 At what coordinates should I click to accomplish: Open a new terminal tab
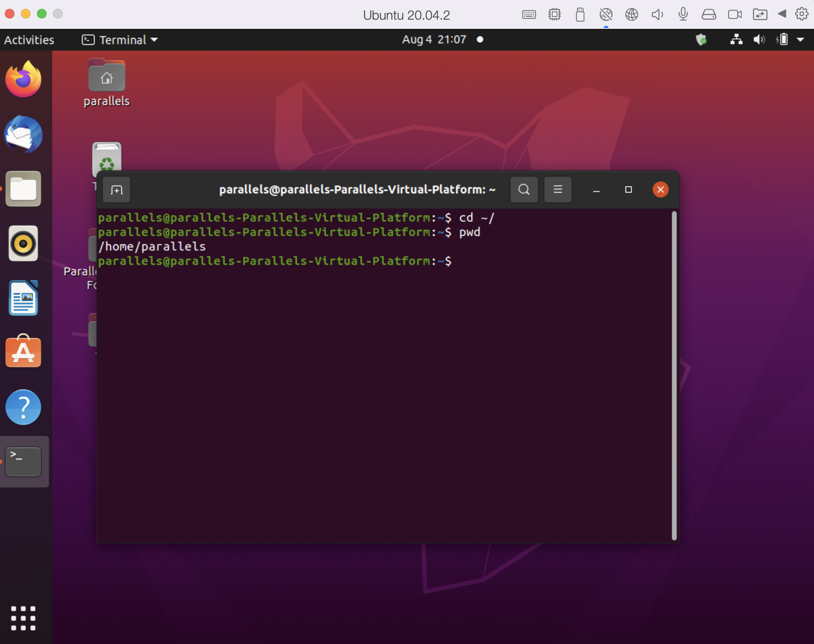click(x=116, y=190)
